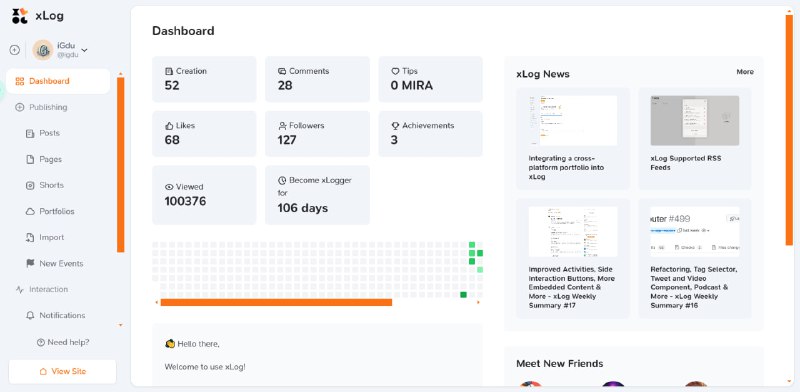
Task: Collapse the Interaction section
Action: point(41,289)
